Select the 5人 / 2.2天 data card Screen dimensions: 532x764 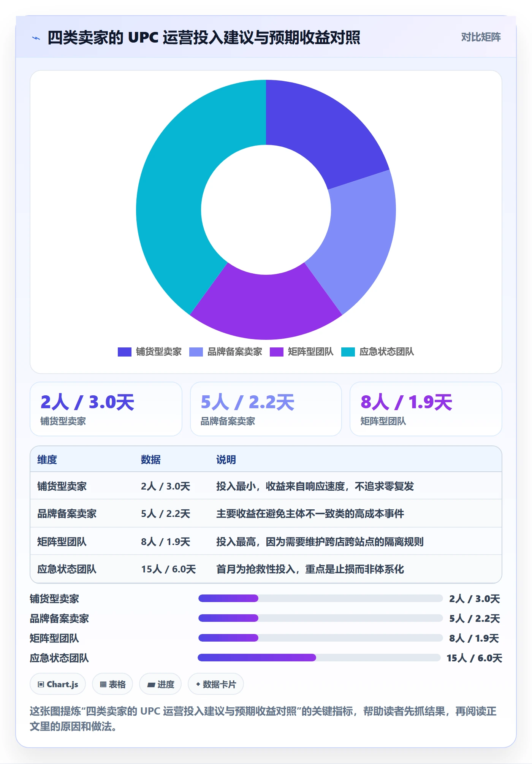coord(266,409)
